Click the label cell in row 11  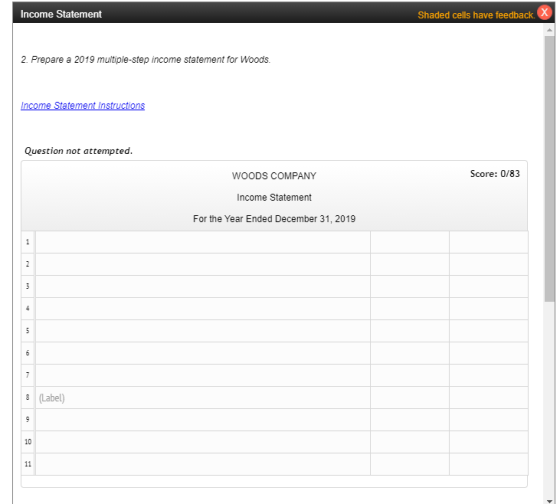pyautogui.click(x=203, y=464)
